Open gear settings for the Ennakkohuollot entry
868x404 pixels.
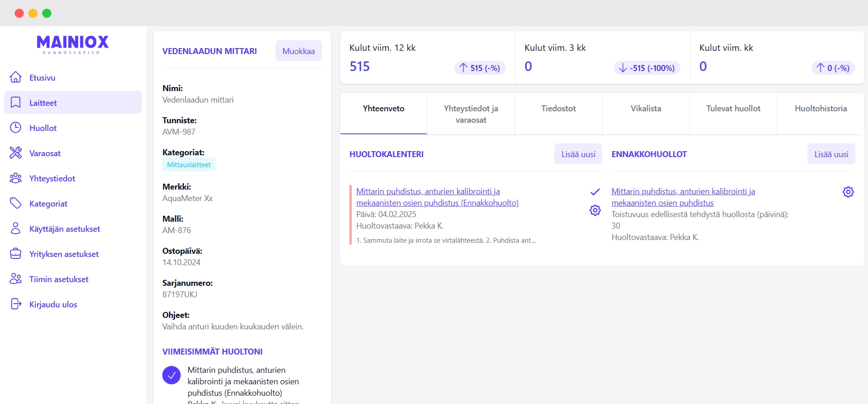coord(848,192)
